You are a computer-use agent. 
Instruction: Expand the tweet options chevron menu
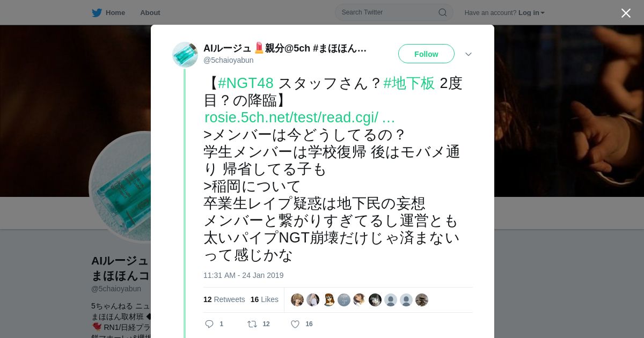pos(469,54)
